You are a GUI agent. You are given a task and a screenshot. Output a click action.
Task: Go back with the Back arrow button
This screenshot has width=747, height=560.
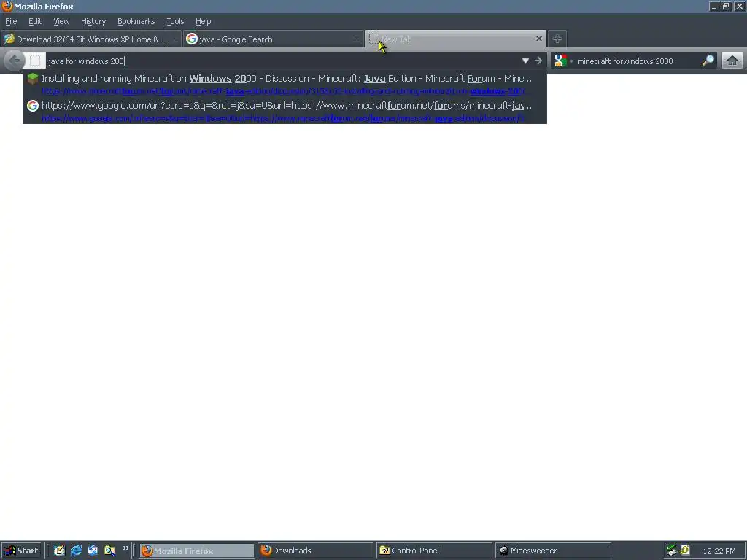pos(15,61)
